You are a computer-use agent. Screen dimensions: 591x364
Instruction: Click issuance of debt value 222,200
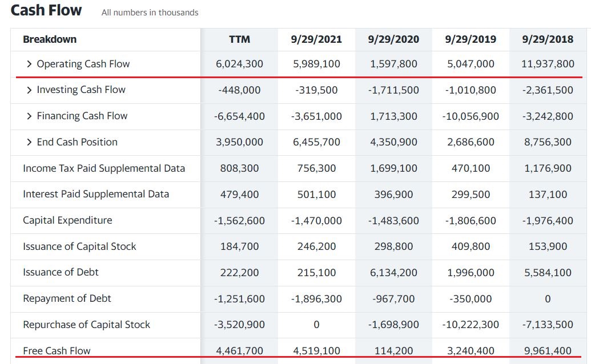(239, 273)
